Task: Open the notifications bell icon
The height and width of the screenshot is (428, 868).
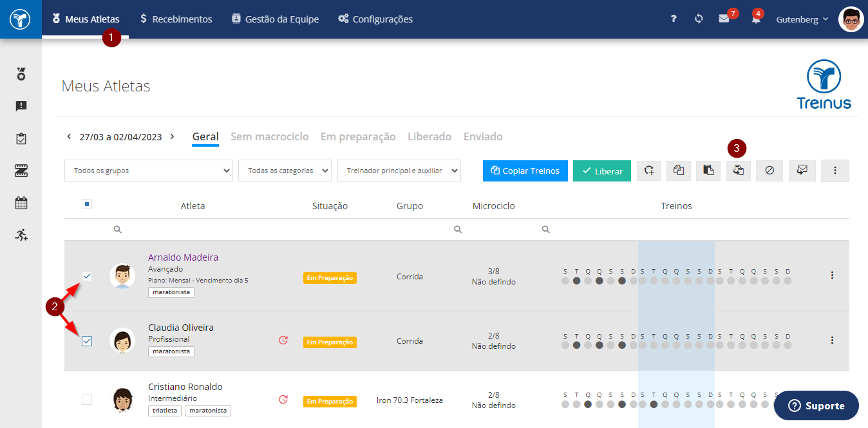Action: tap(756, 19)
